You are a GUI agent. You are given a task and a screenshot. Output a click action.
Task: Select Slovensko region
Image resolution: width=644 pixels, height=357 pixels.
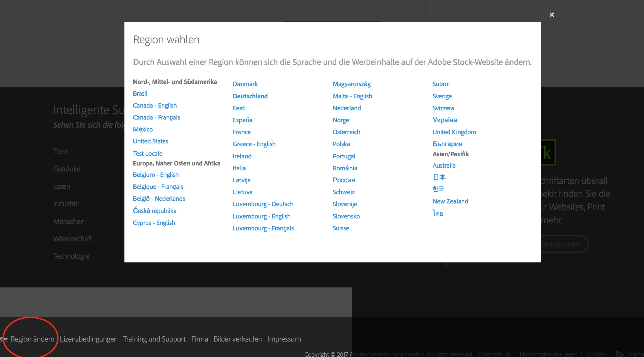click(x=346, y=217)
